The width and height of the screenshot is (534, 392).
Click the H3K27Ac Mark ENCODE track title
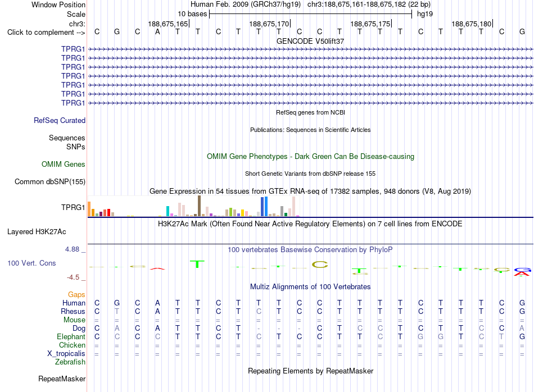[310, 224]
